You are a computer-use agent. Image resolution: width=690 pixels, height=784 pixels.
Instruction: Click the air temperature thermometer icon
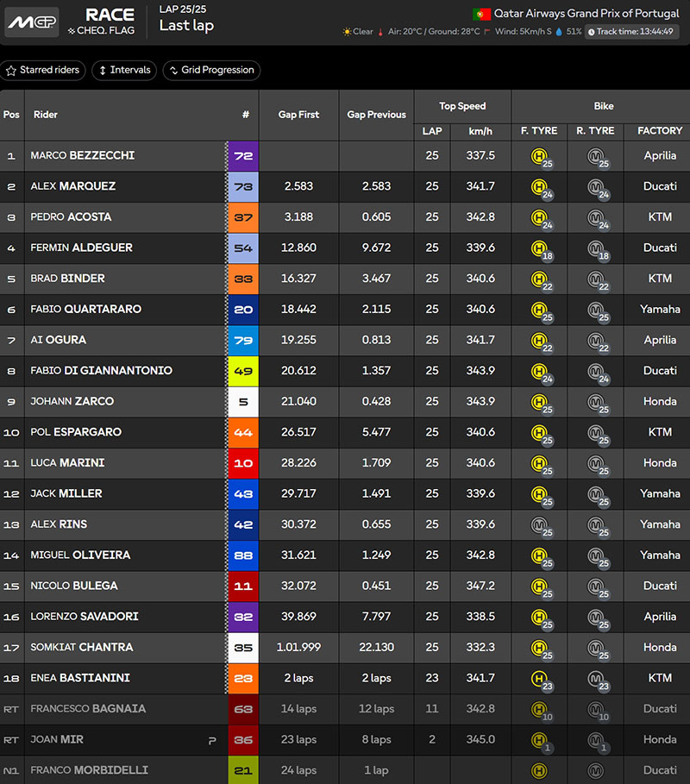click(x=380, y=32)
